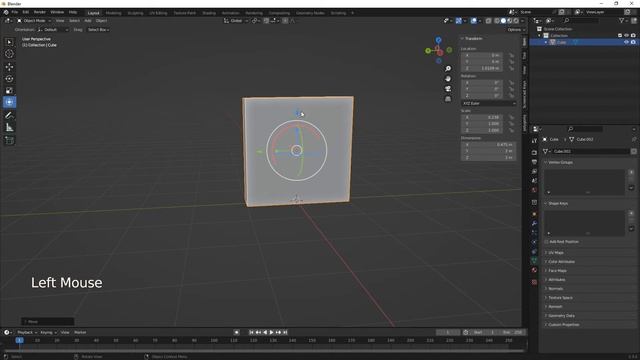Open the Particles properties tab icon

[534, 233]
